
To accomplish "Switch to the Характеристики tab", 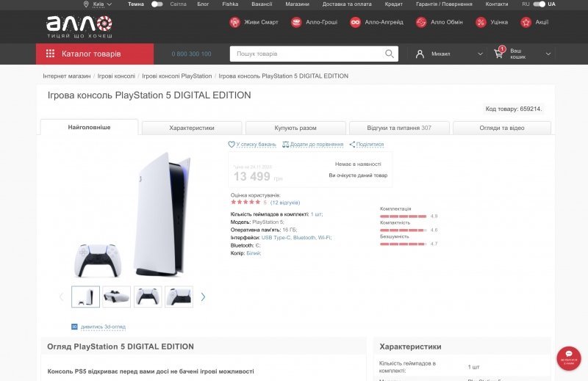I will [192, 128].
